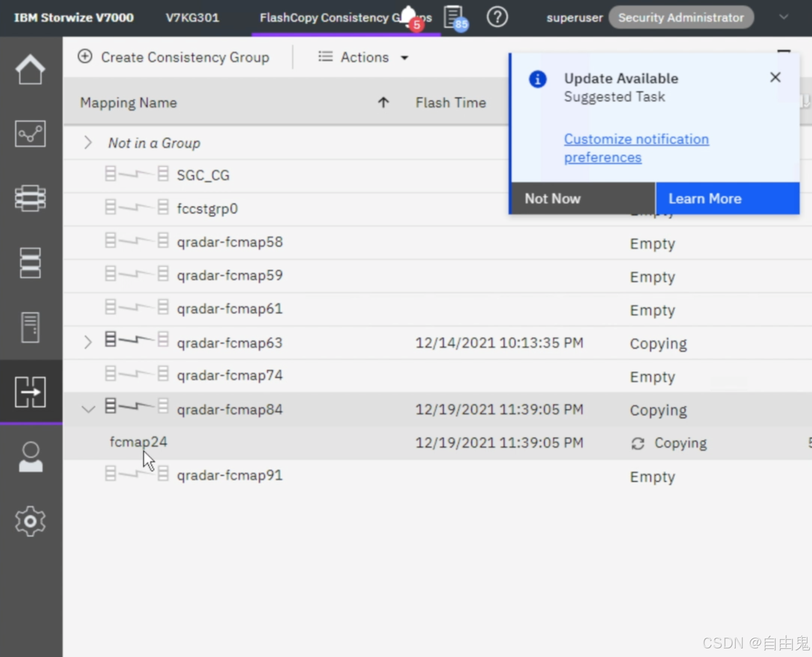The image size is (812, 657).
Task: Open the Actions dropdown menu
Action: tap(363, 57)
